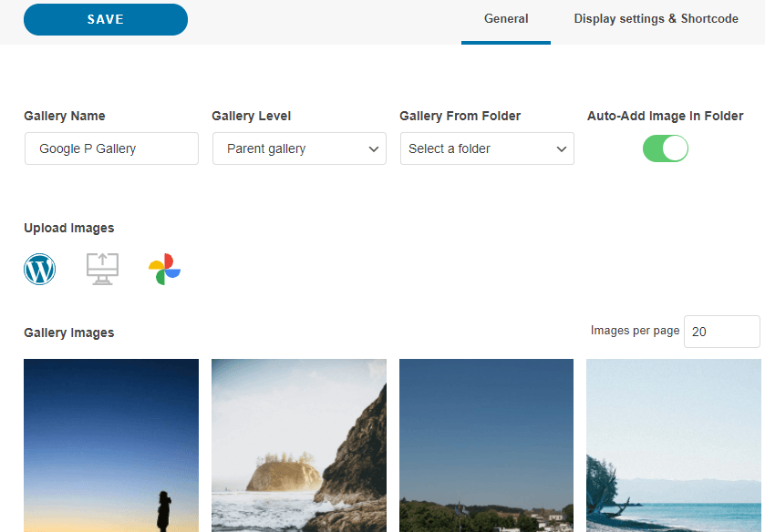This screenshot has height=532, width=765.
Task: Open Display settings & Shortcode tab
Action: 656,19
